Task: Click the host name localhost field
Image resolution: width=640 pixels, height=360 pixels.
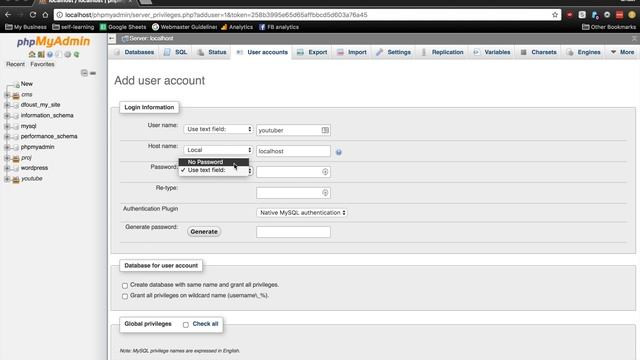Action: (293, 151)
